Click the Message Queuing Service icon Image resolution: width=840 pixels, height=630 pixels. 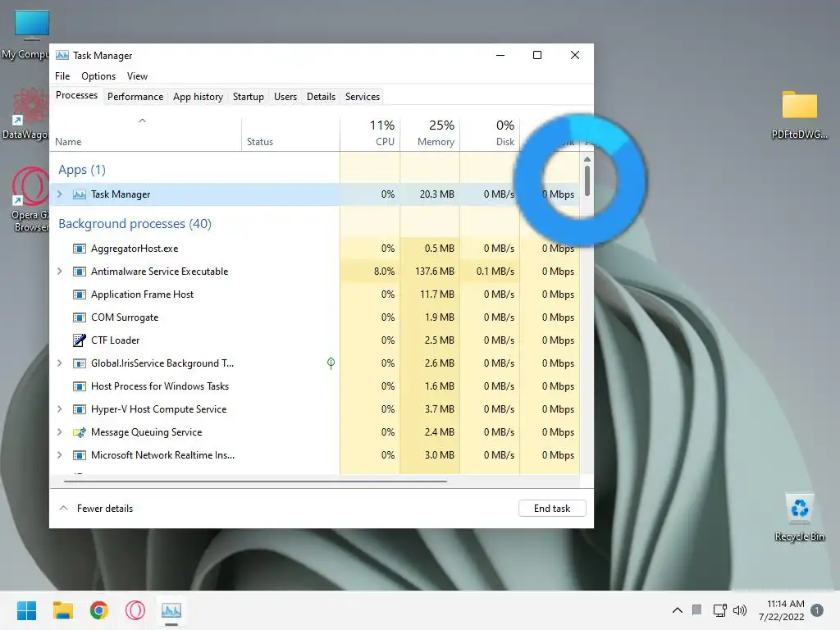coord(80,432)
